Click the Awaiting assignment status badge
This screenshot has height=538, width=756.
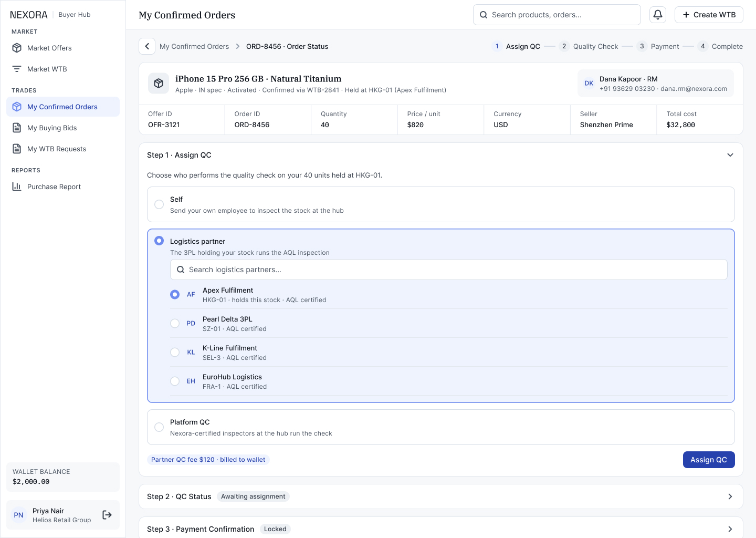click(x=253, y=496)
